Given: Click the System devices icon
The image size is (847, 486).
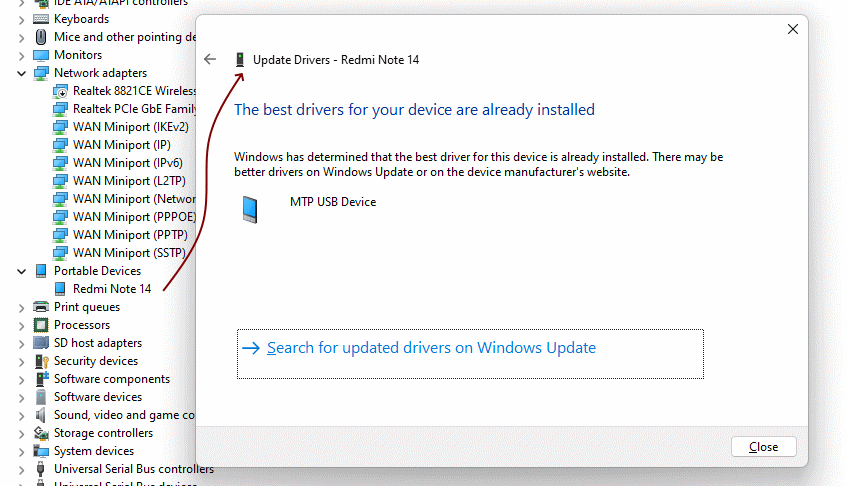Looking at the screenshot, I should pyautogui.click(x=41, y=451).
